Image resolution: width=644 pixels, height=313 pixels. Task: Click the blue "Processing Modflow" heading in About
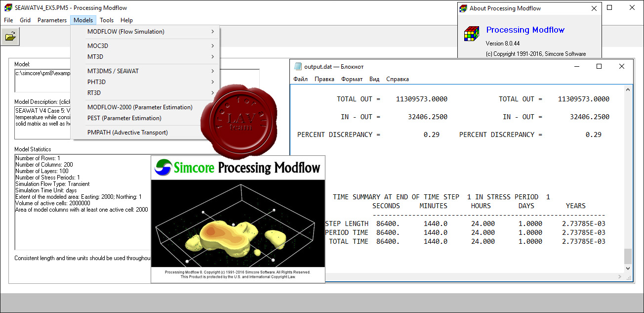525,30
